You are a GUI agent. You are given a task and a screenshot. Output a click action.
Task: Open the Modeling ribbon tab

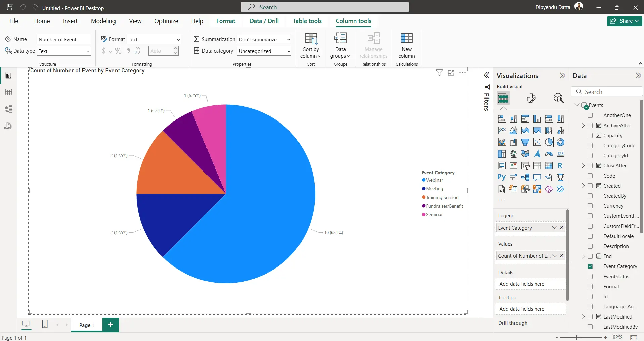pyautogui.click(x=103, y=21)
